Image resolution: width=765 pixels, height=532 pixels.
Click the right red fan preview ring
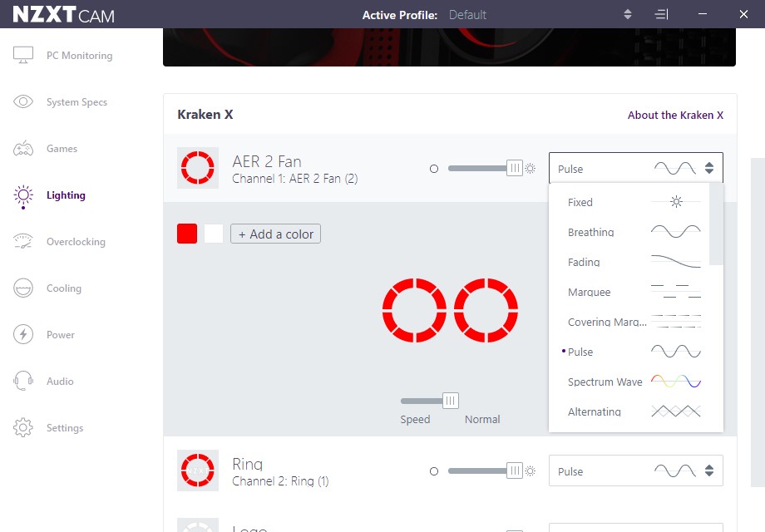pyautogui.click(x=486, y=310)
